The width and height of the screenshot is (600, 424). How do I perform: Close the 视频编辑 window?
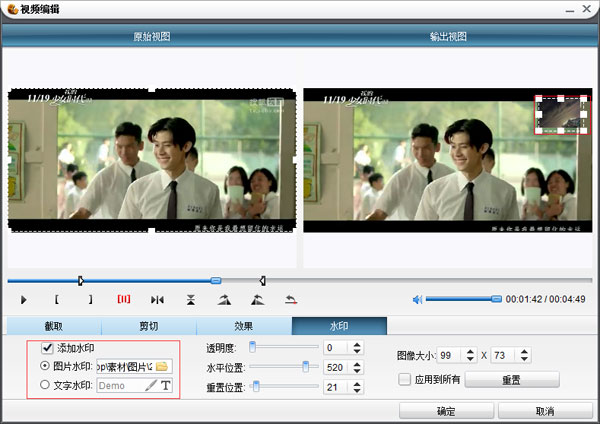tap(587, 9)
